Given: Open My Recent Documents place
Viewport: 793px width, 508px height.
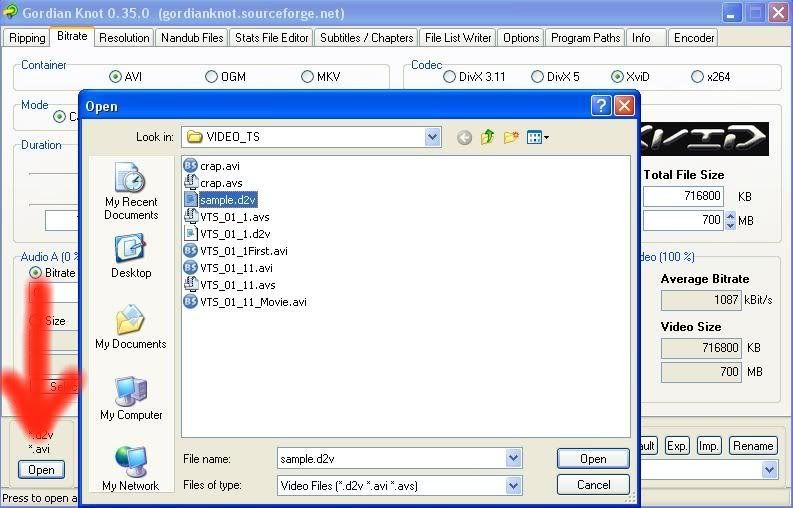Looking at the screenshot, I should [x=131, y=191].
